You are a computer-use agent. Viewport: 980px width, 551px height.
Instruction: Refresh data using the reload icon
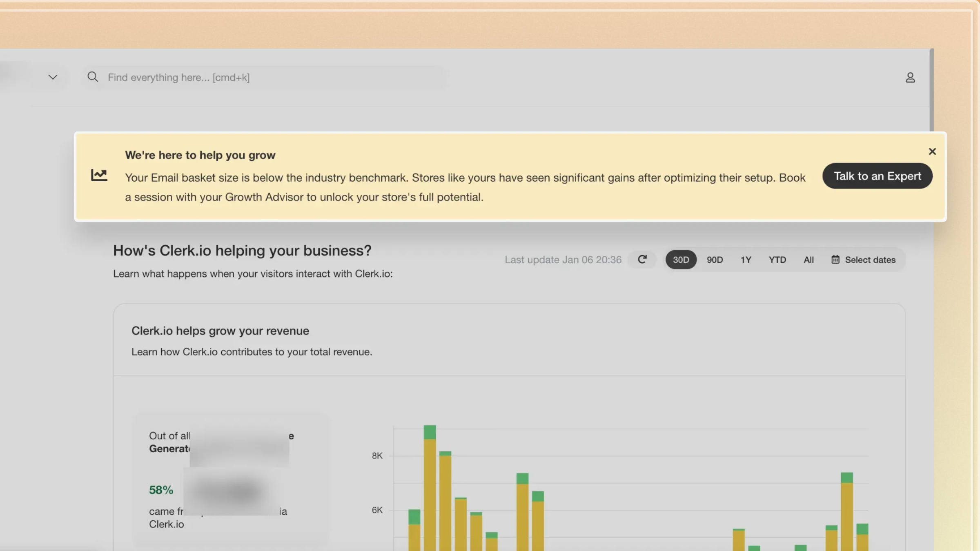pos(642,260)
